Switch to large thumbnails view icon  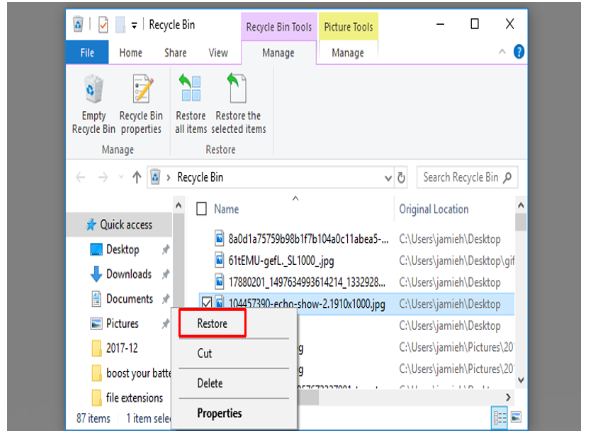point(516,417)
